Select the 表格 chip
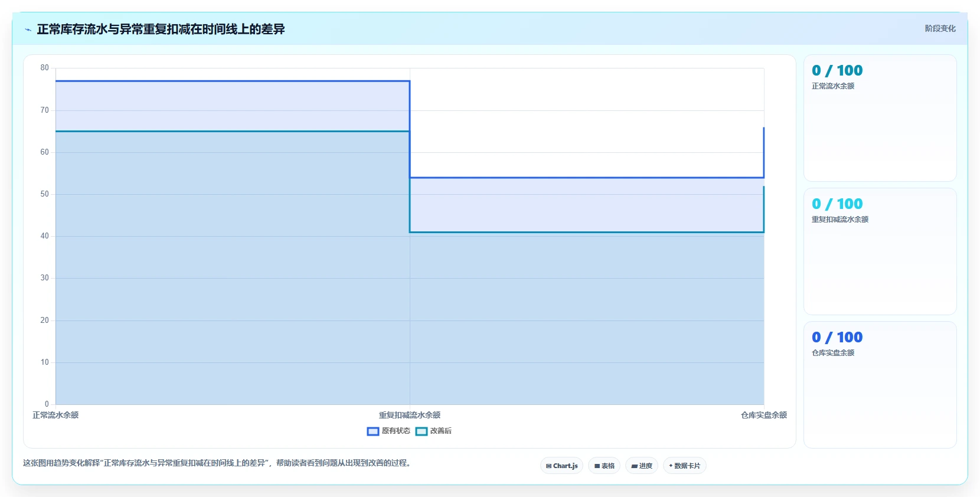980x497 pixels. tap(604, 466)
